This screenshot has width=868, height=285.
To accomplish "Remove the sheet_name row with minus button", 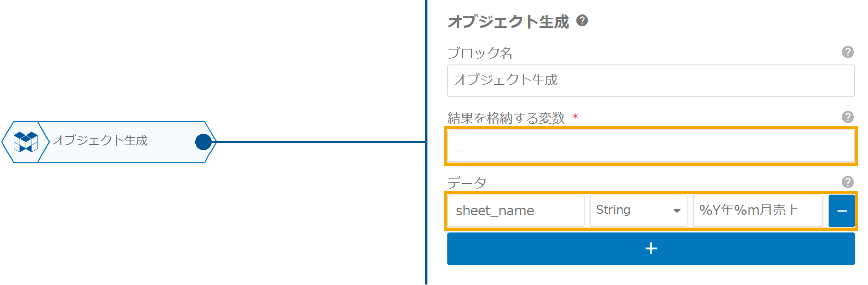I will click(842, 211).
